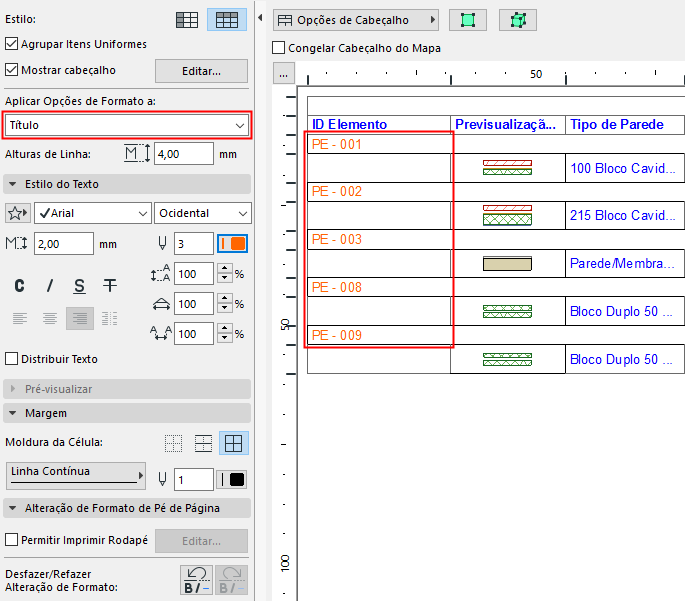Open the Título format target dropdown
The image size is (685, 601).
[127, 125]
